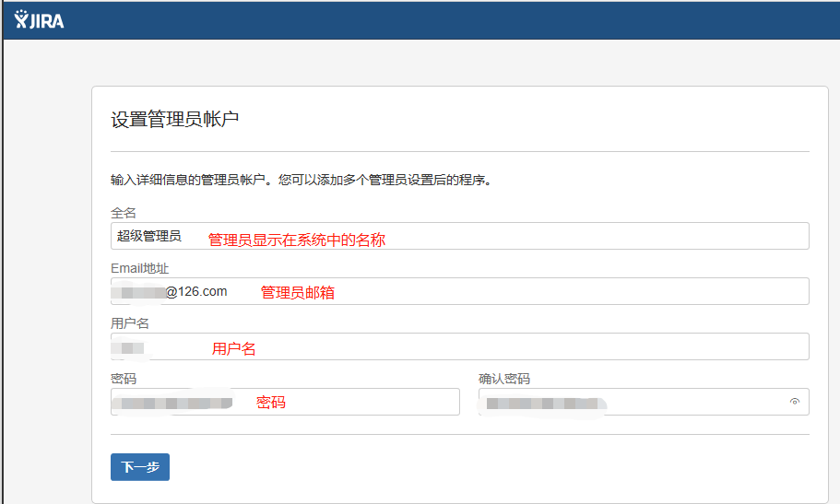840x504 pixels.
Task: Click the 全名 field label
Action: click(x=124, y=213)
